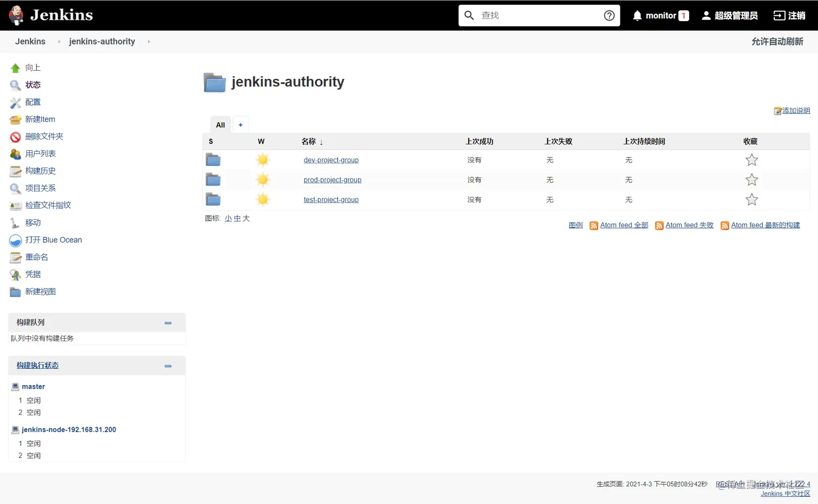Click the folder icon of test-project-group row

coord(213,200)
